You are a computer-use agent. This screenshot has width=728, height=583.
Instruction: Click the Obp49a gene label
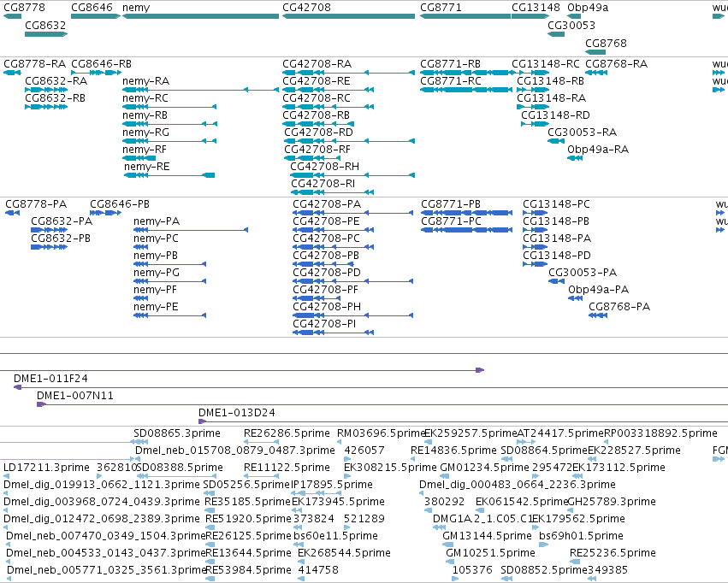588,8
